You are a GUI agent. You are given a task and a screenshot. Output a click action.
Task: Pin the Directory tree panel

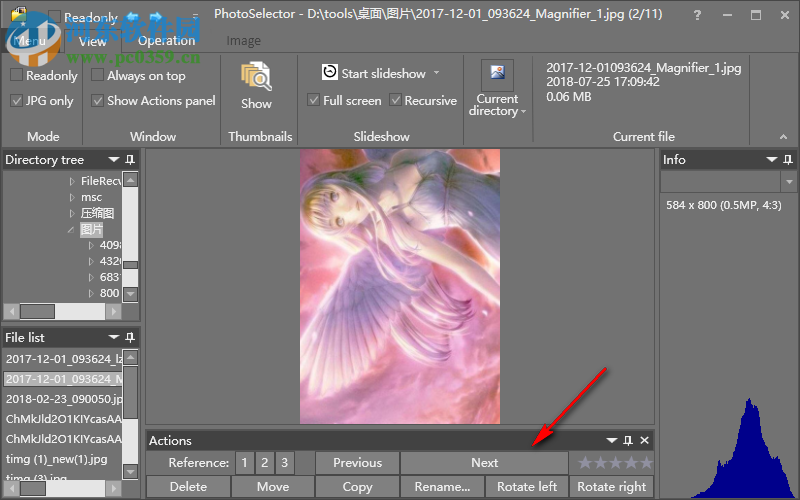130,160
